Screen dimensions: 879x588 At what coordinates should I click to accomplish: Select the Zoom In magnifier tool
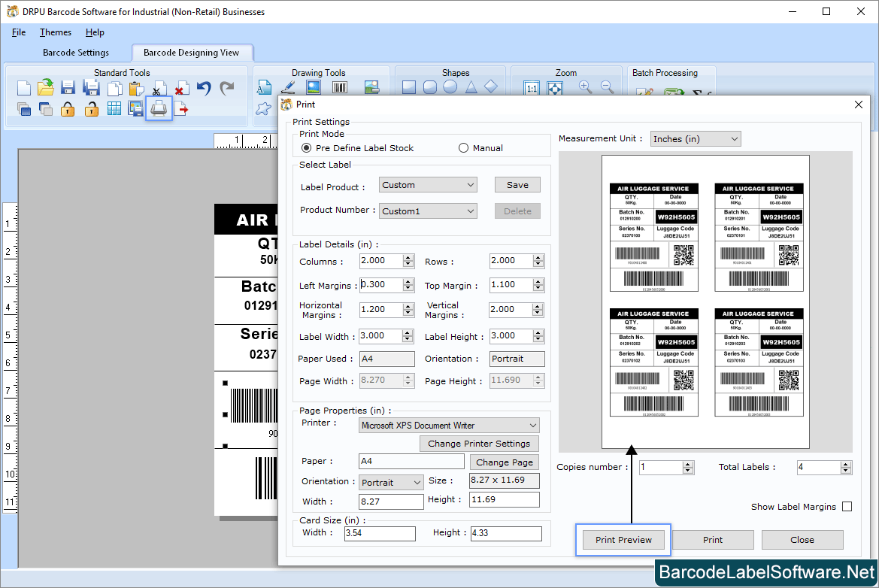coord(586,86)
